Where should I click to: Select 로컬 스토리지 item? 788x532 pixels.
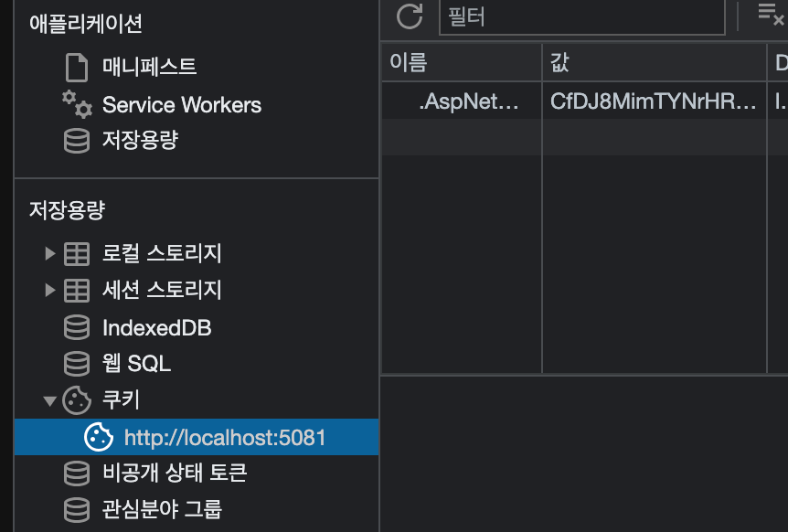click(162, 253)
